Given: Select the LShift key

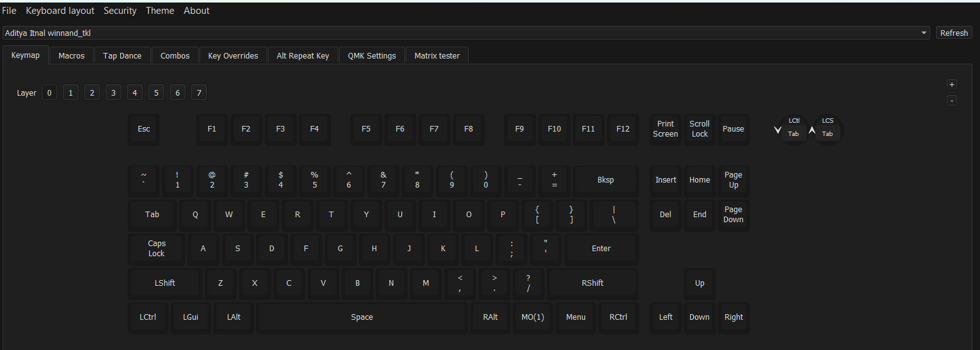Looking at the screenshot, I should [x=165, y=283].
